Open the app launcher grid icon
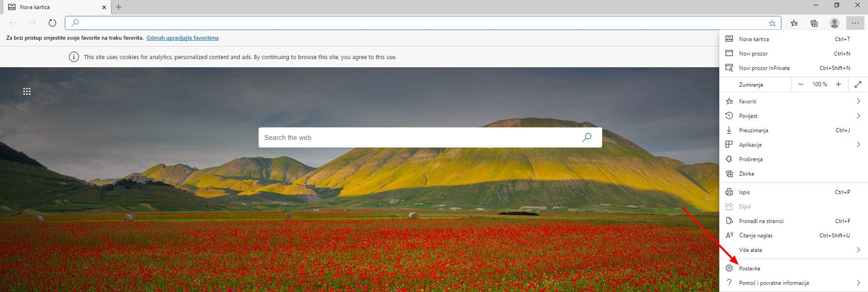The width and height of the screenshot is (868, 292). (x=27, y=92)
